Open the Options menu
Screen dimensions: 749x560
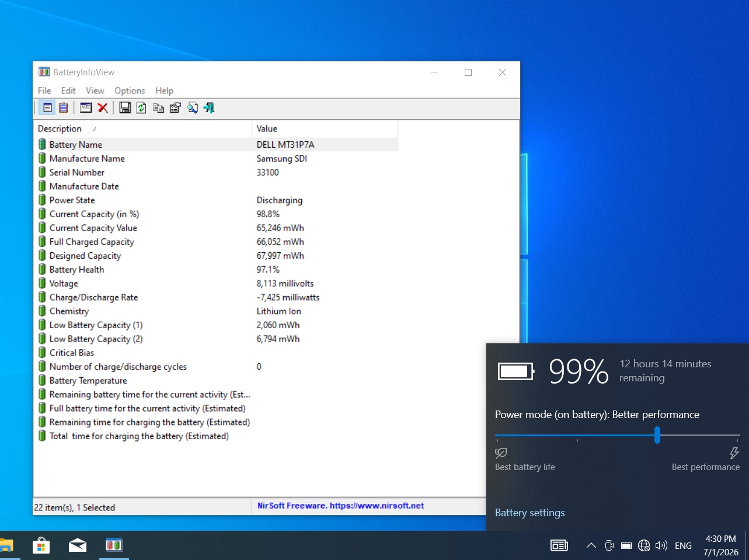[130, 91]
